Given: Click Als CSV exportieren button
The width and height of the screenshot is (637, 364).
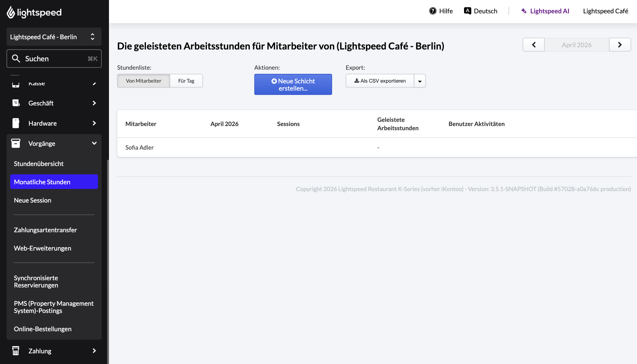Looking at the screenshot, I should coord(380,81).
